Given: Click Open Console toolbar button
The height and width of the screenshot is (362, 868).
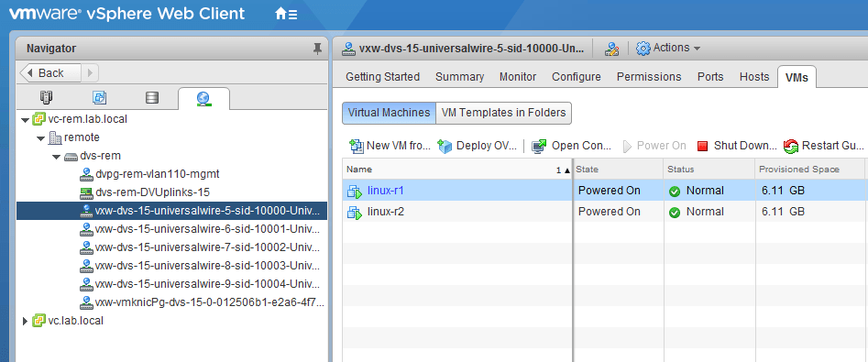Looking at the screenshot, I should click(571, 146).
